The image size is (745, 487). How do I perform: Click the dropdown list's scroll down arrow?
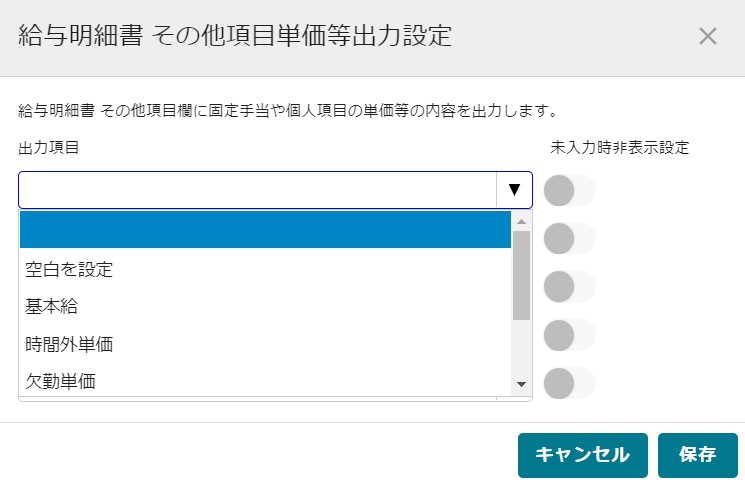tap(521, 384)
